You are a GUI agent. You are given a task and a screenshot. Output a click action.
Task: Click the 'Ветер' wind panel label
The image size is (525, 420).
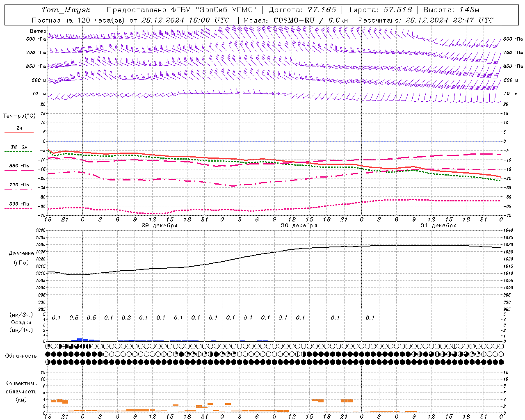38,31
